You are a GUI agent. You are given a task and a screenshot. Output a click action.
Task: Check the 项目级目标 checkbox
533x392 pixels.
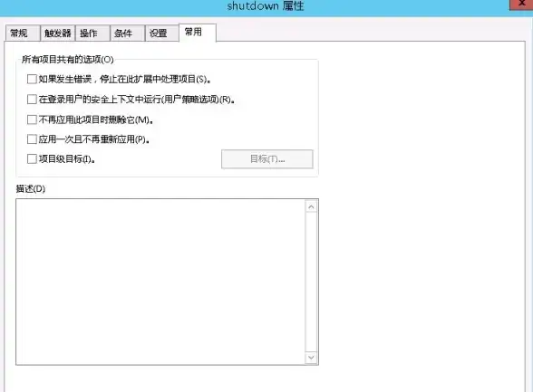point(32,158)
